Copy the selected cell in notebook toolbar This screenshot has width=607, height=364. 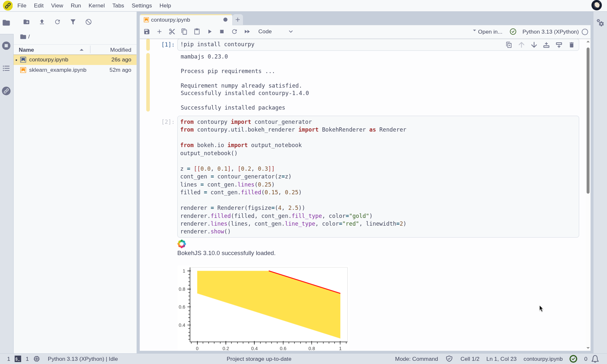[184, 32]
